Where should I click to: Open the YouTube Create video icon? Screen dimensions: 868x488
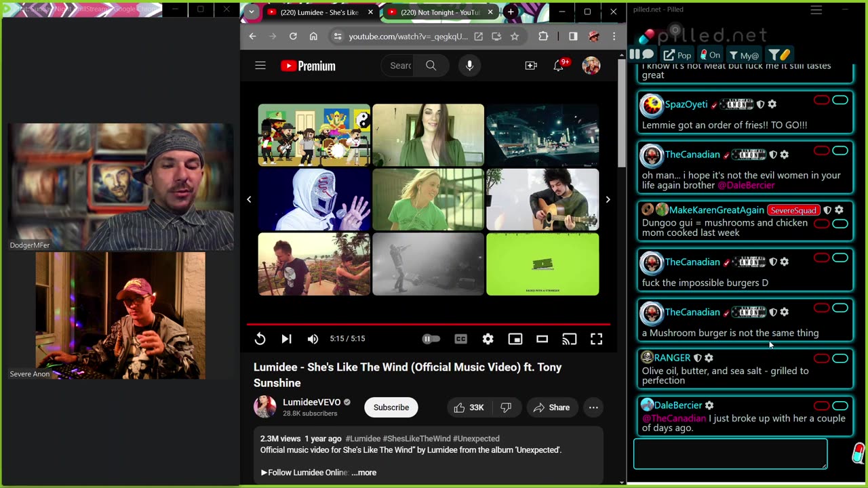point(531,66)
